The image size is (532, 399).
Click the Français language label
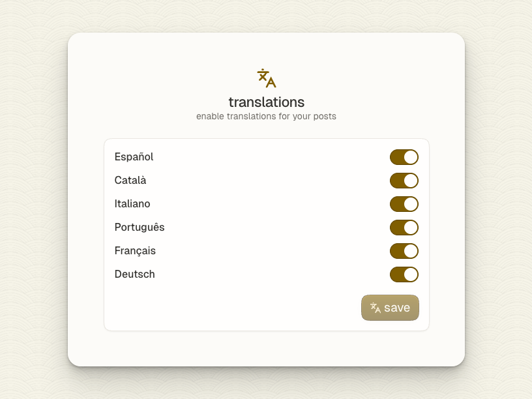click(135, 250)
